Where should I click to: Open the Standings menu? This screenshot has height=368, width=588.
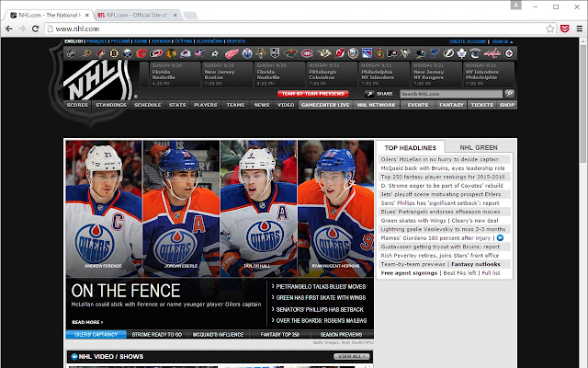click(110, 105)
